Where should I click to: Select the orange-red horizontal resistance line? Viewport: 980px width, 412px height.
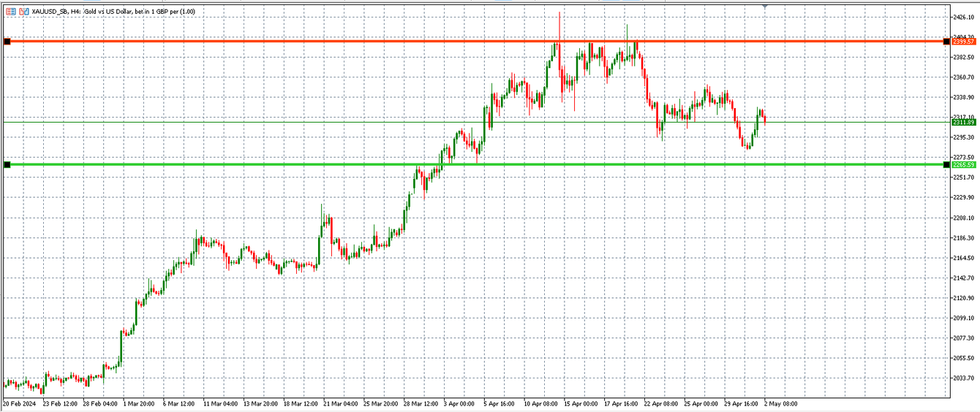(x=293, y=42)
